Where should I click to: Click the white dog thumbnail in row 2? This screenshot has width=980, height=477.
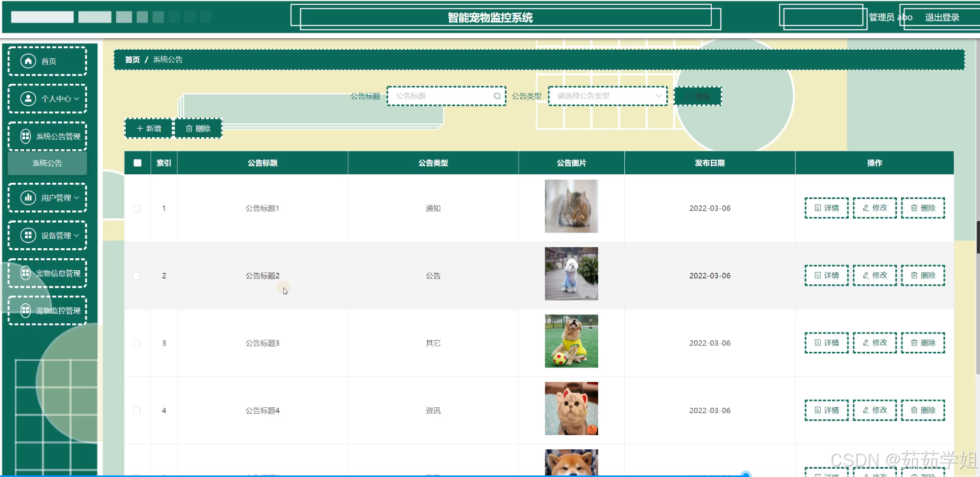[571, 274]
